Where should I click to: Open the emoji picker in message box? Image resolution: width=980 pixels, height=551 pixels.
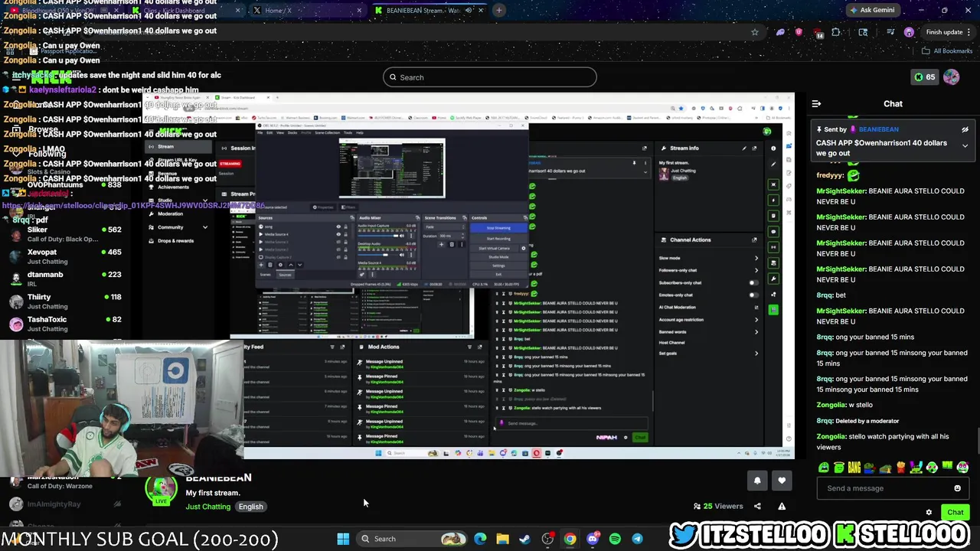point(957,488)
